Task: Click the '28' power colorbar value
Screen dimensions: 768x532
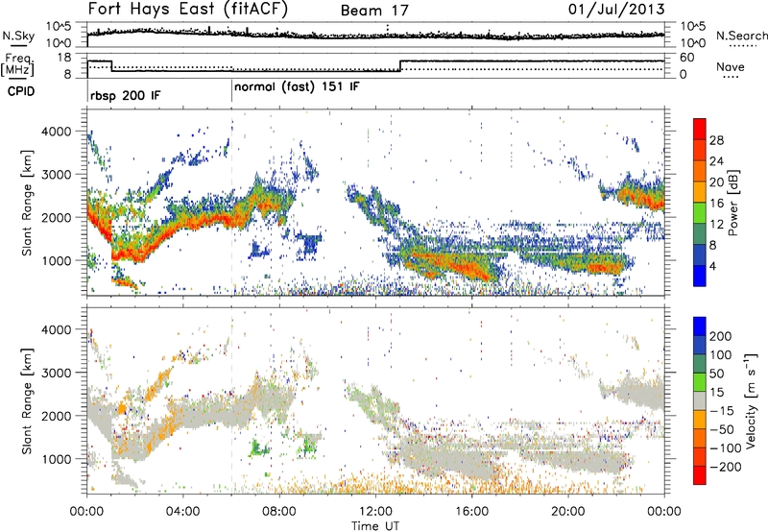Action: pos(716,140)
